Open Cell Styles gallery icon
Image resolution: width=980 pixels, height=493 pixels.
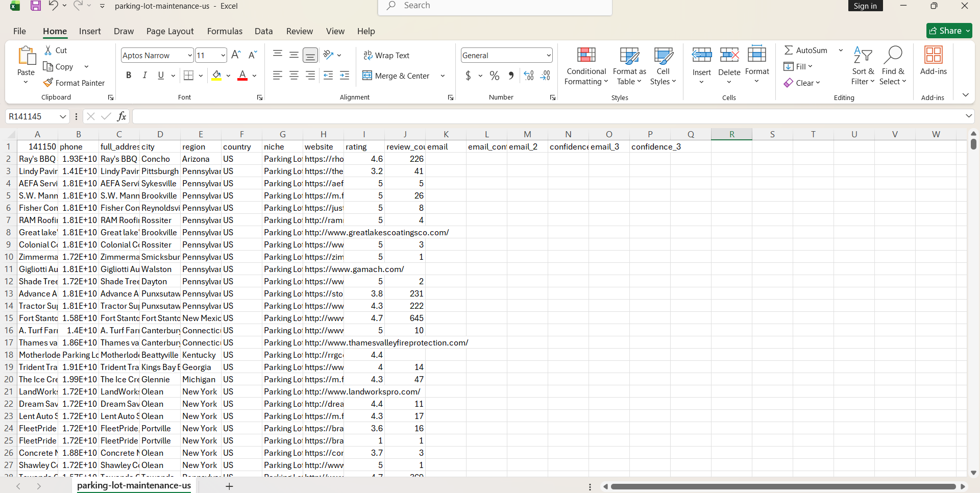point(663,55)
